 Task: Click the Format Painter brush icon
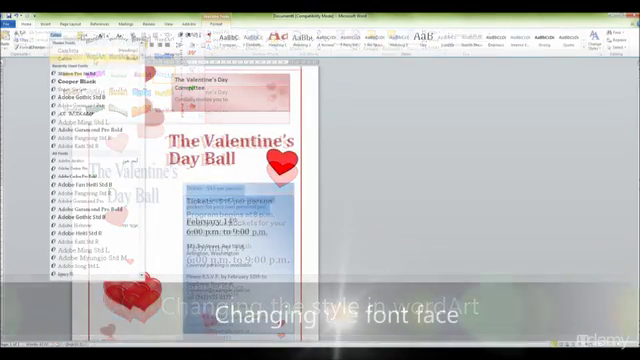click(17, 47)
